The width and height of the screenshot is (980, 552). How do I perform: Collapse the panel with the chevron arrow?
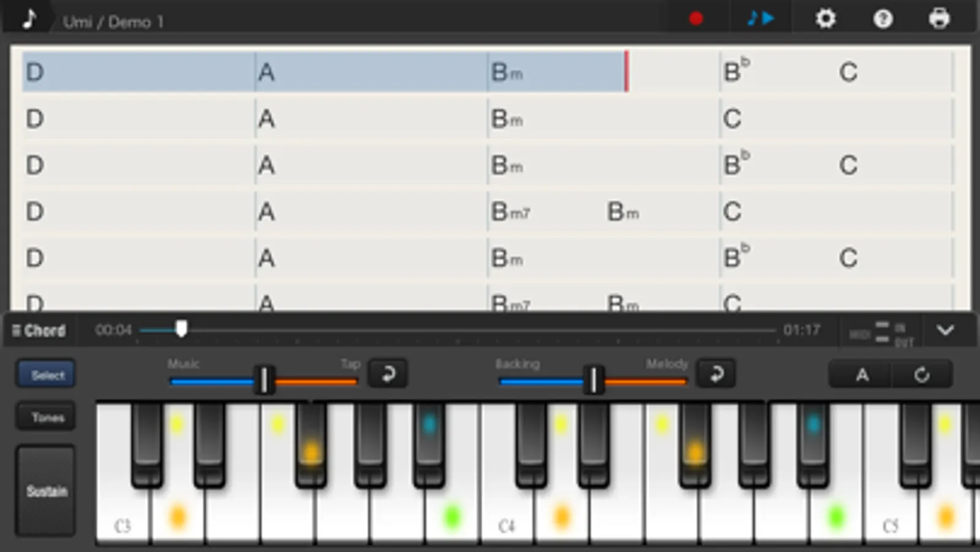[945, 331]
